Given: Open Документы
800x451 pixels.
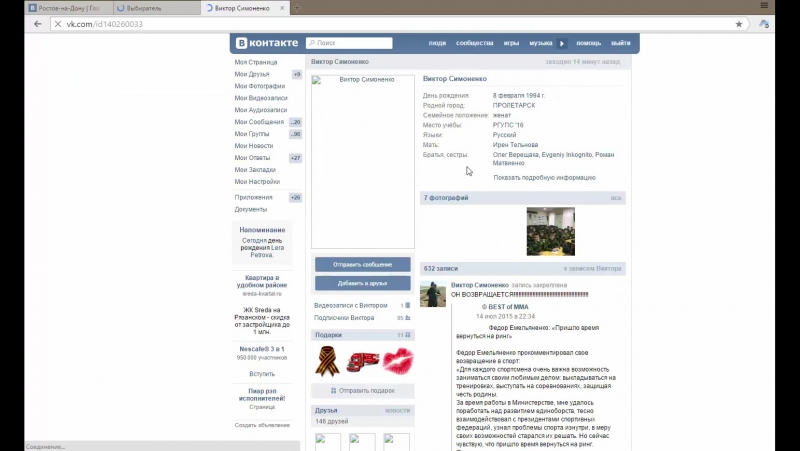Looking at the screenshot, I should click(251, 210).
